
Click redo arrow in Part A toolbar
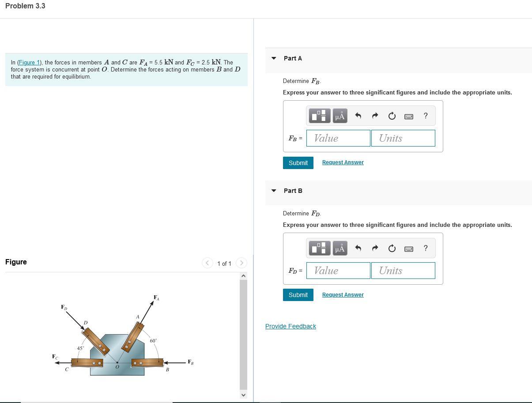(375, 116)
